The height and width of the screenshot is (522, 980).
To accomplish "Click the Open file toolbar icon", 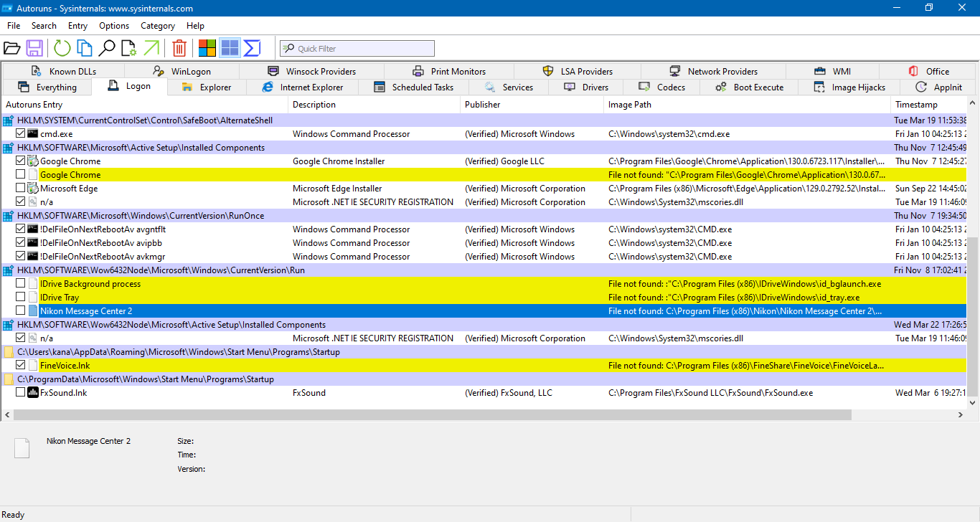I will tap(11, 48).
